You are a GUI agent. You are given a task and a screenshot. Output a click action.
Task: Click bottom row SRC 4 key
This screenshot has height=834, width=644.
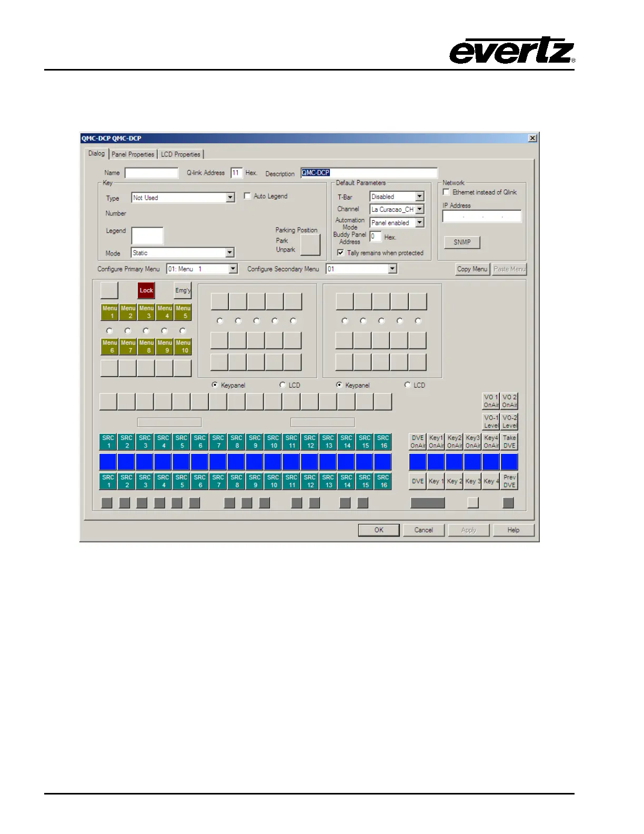tap(163, 481)
